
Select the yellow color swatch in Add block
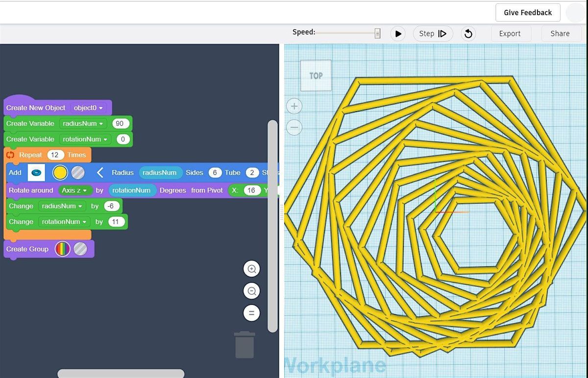click(x=59, y=172)
